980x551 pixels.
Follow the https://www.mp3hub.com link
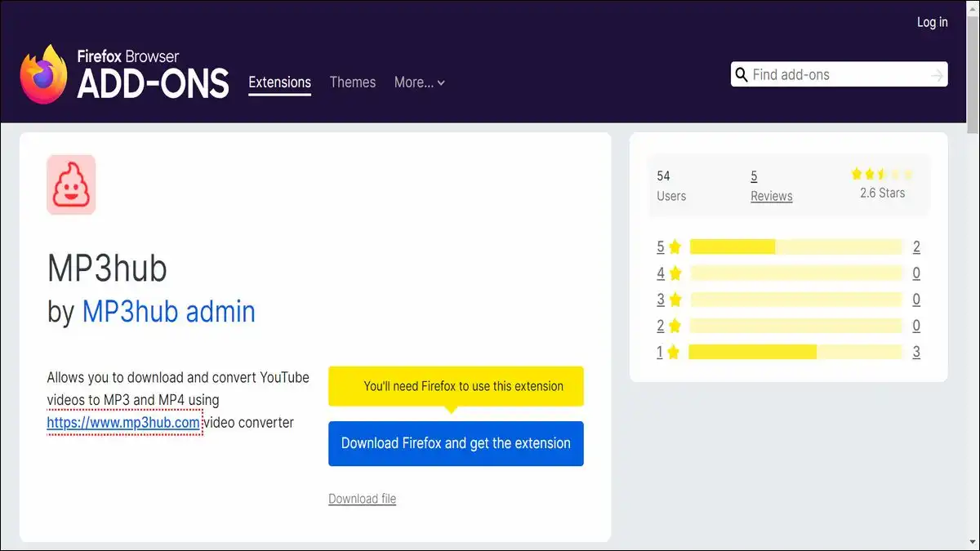(x=123, y=423)
